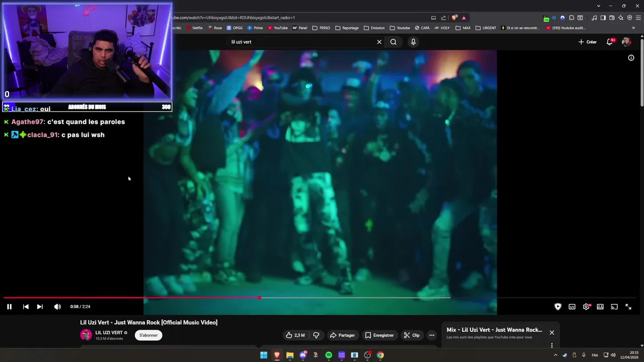This screenshot has width=644, height=362.
Task: Go to the previous video
Action: [x=26, y=307]
